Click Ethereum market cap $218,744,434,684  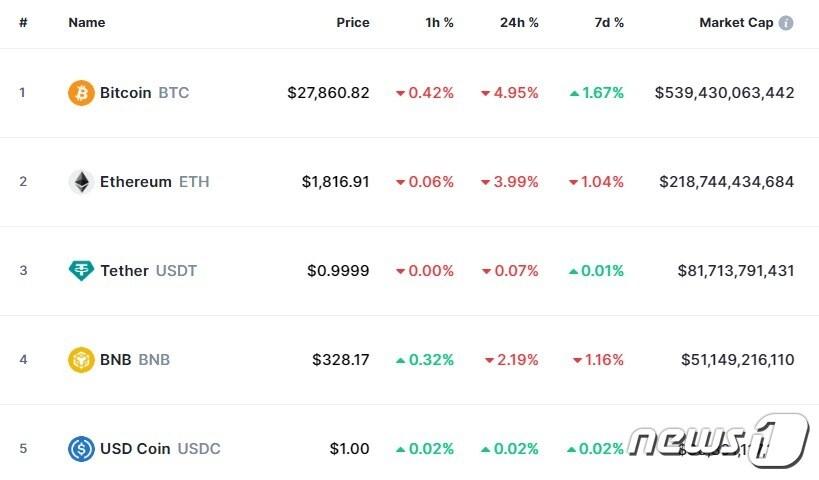726,182
